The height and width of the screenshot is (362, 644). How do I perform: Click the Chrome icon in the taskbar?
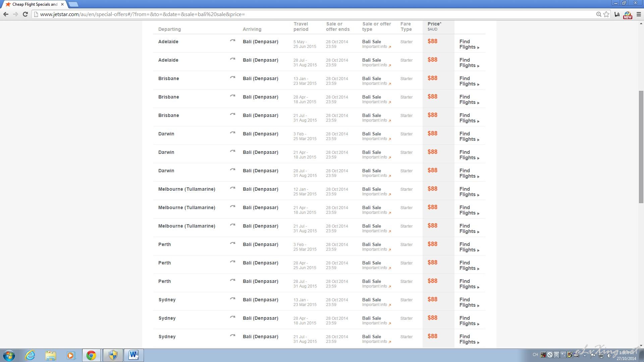point(91,355)
